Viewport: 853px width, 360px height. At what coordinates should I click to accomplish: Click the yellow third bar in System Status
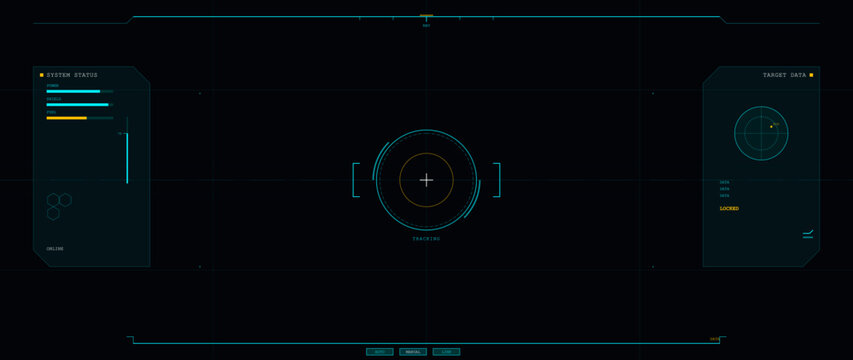coord(80,118)
